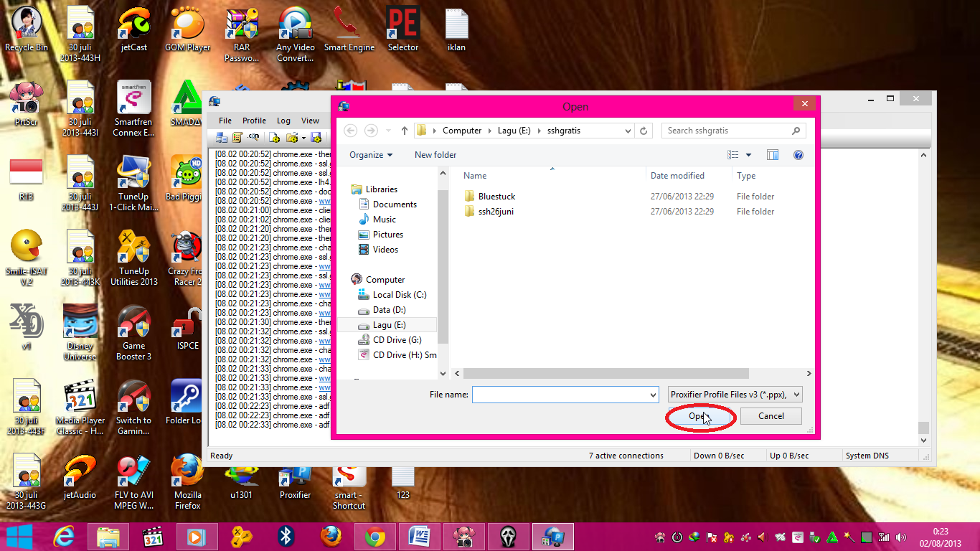This screenshot has width=980, height=551.
Task: Sort files by Date modified column header
Action: [x=689, y=176]
